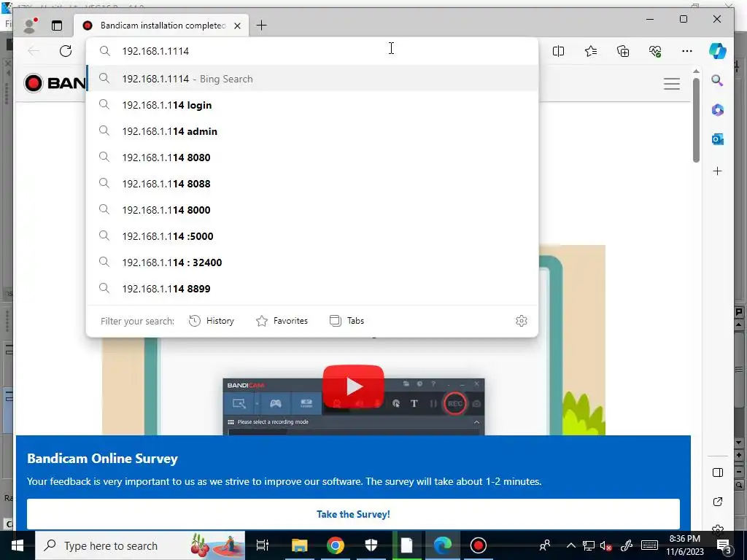Filter search by Favorites

282,321
